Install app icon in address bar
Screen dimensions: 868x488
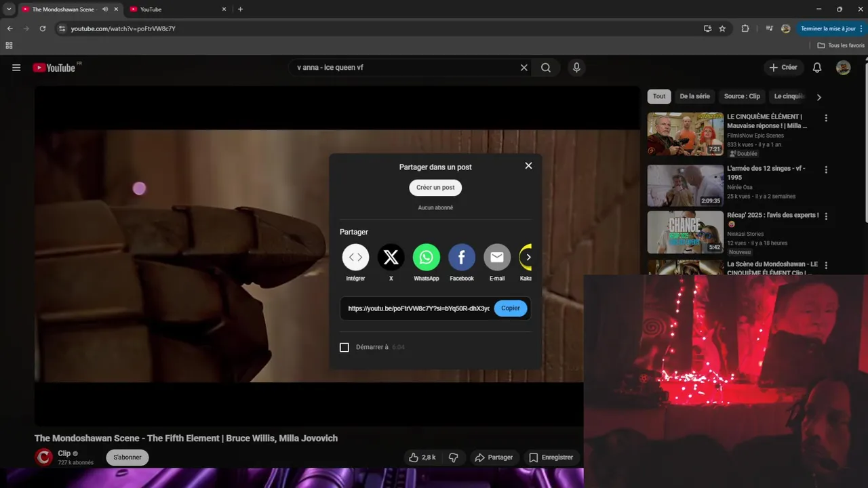[707, 28]
